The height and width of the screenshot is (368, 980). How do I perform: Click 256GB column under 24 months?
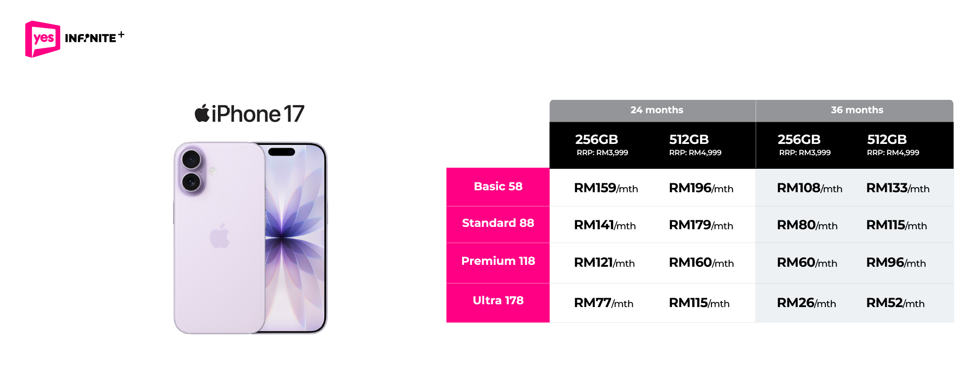602,145
